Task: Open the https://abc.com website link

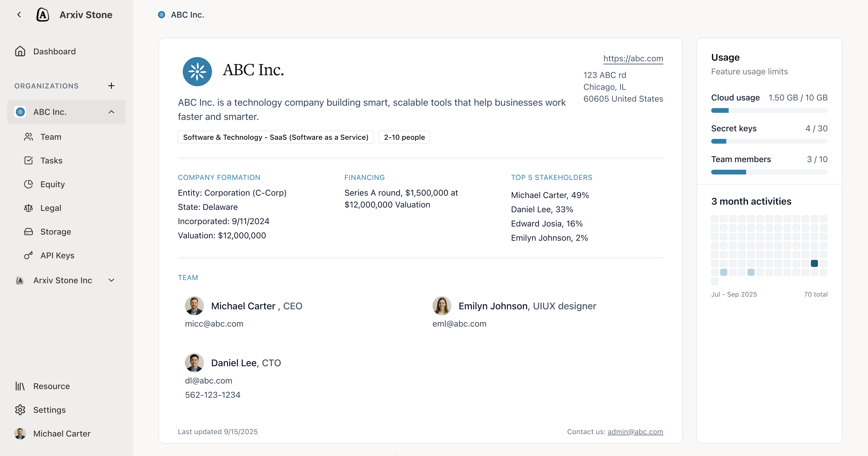Action: tap(633, 58)
